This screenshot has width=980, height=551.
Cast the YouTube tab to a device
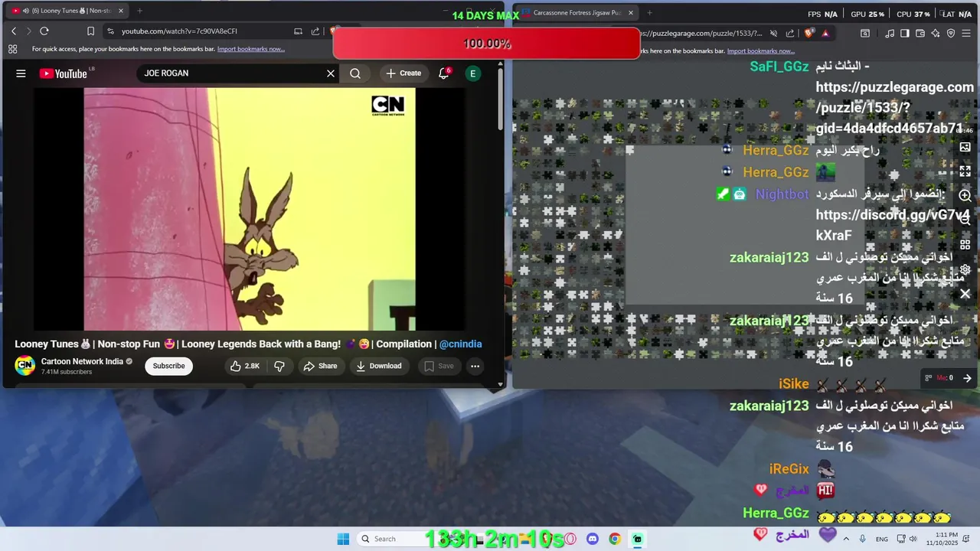tap(298, 31)
